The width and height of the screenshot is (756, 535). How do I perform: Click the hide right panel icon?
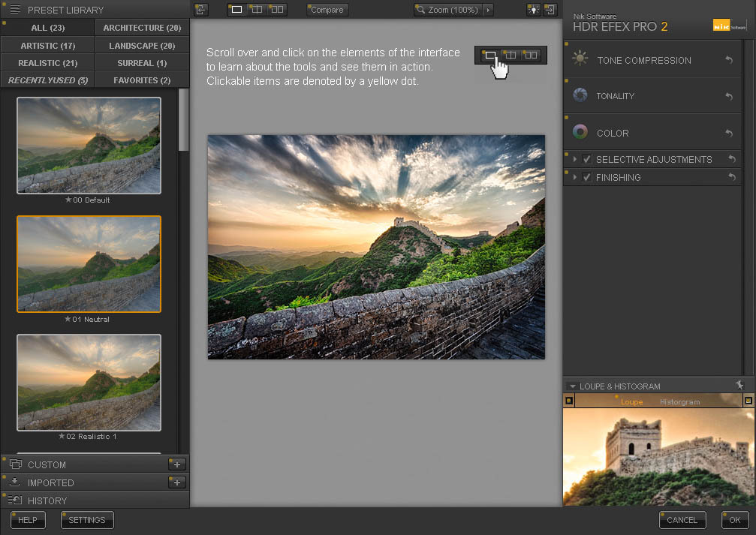tap(551, 10)
